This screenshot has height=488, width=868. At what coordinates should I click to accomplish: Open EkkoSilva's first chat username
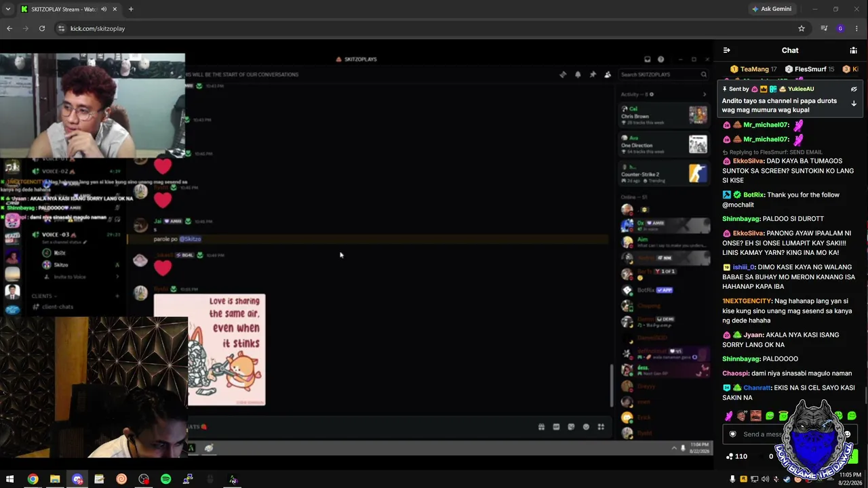748,161
